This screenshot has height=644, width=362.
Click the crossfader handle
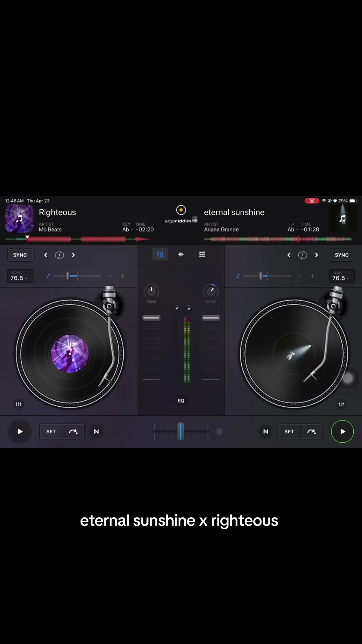181,431
